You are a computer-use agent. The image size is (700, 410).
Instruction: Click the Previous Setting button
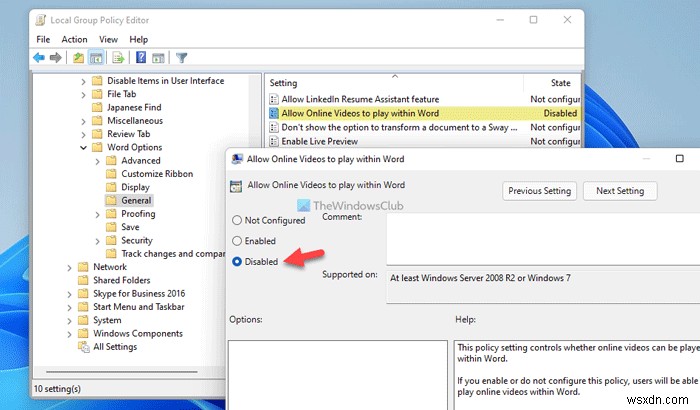pos(539,191)
